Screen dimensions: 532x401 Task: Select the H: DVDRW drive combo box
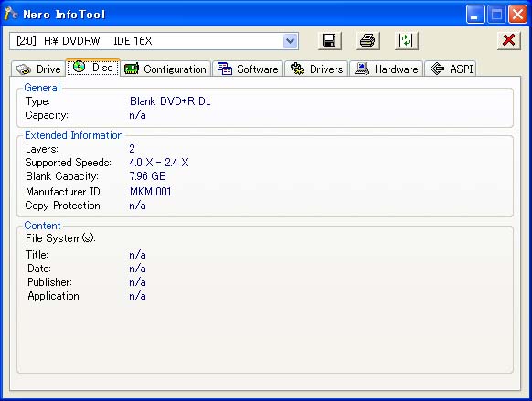[154, 41]
